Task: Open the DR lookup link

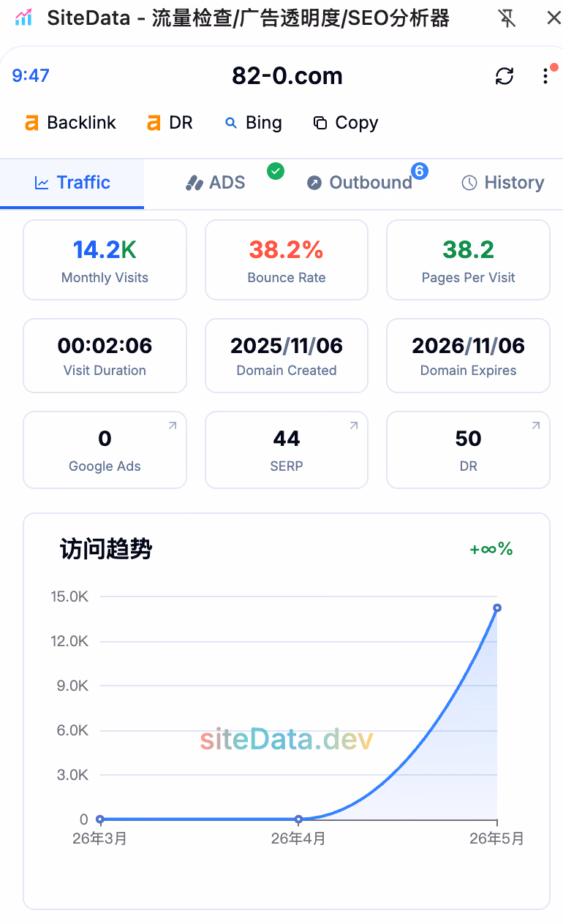Action: tap(170, 123)
